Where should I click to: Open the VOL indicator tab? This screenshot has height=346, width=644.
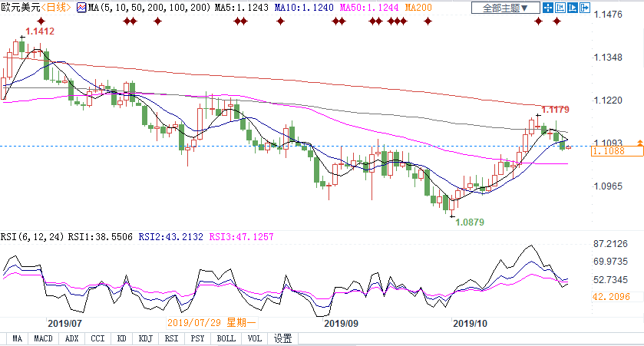click(254, 338)
